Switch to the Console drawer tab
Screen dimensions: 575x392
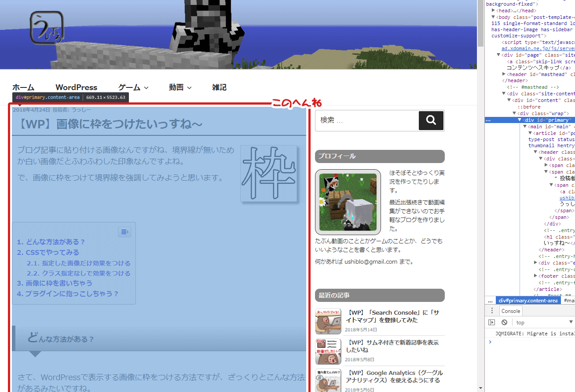[x=511, y=311]
